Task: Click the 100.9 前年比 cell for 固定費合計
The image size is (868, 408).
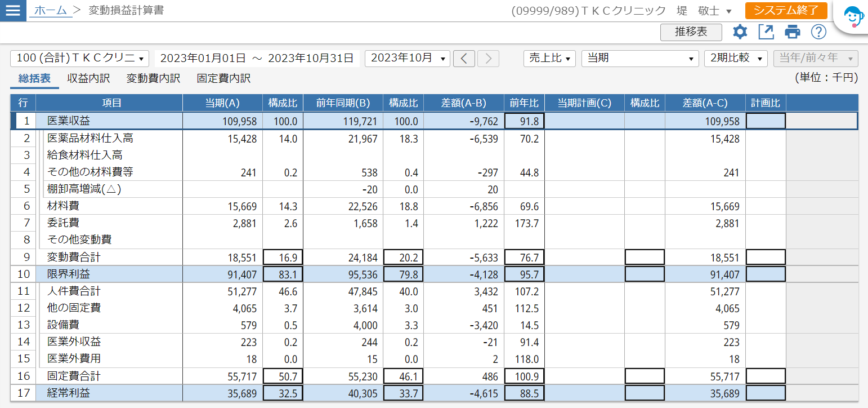Action: coord(524,376)
